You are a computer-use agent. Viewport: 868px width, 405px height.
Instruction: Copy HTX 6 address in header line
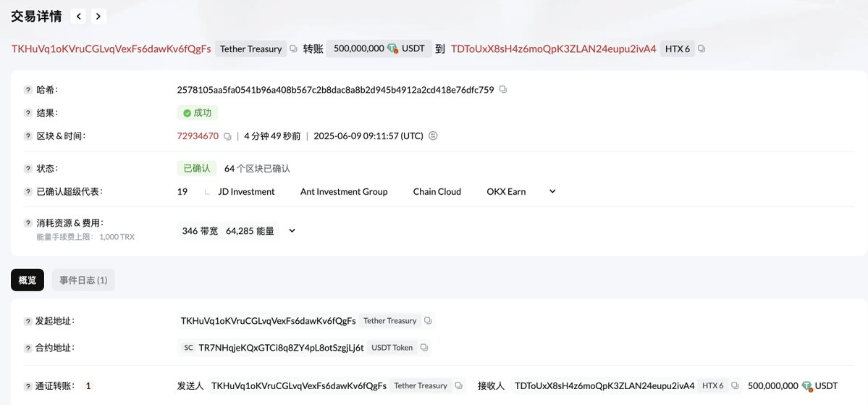coord(701,49)
